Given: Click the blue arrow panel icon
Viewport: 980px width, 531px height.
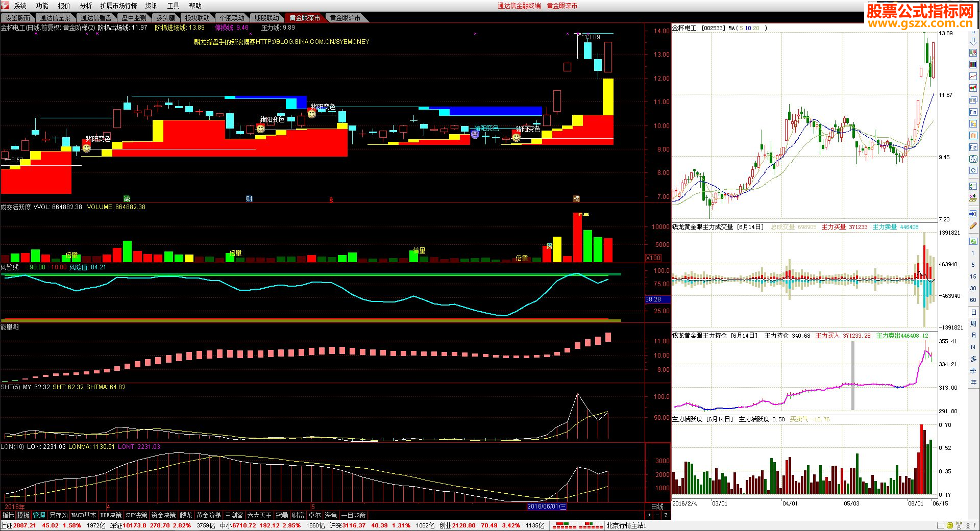Looking at the screenshot, I should click(x=973, y=214).
